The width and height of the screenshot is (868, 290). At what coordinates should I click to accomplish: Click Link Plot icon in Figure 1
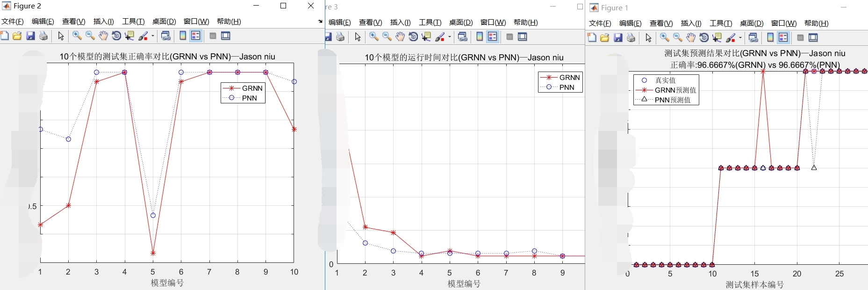[753, 38]
